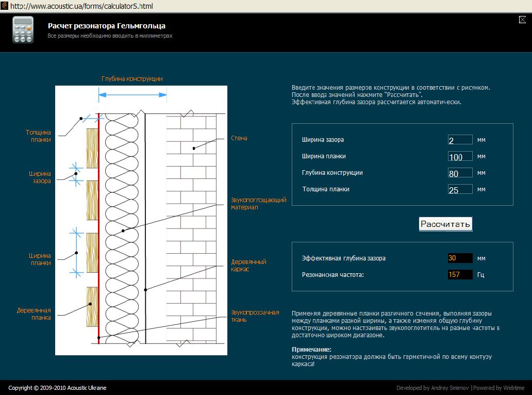
Task: Click the acoustic.ua URL in the address bar
Action: [81, 6]
